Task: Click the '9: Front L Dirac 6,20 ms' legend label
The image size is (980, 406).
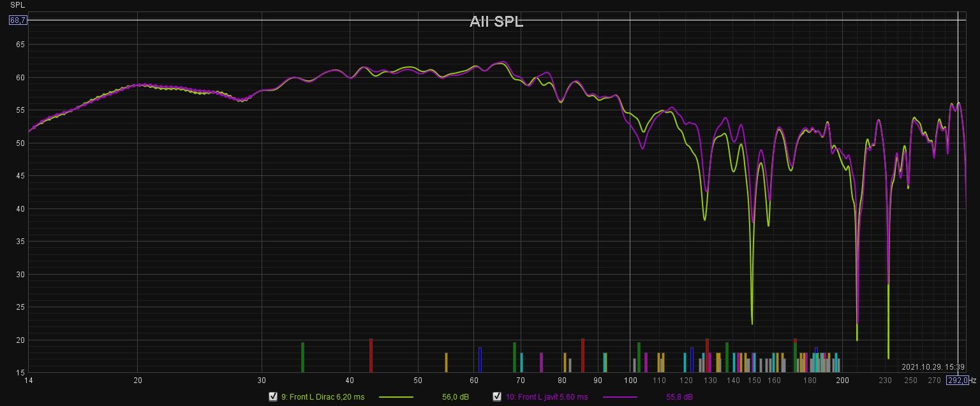Action: tap(323, 397)
